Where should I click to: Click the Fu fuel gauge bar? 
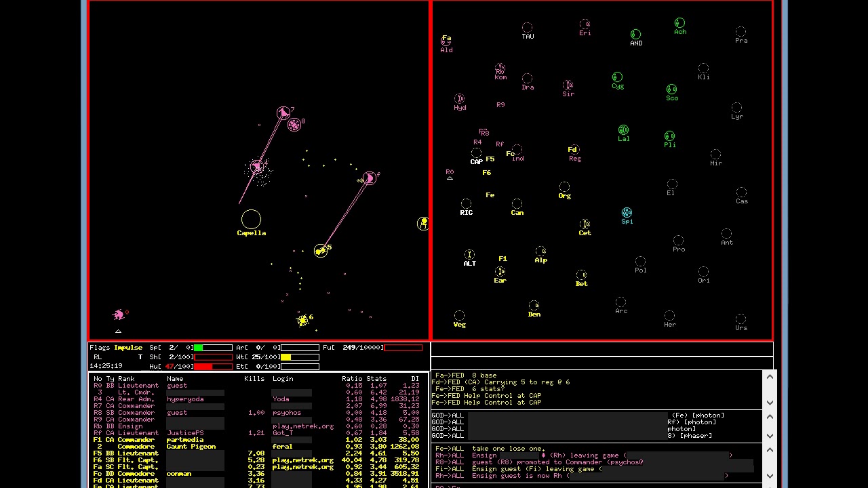click(403, 348)
